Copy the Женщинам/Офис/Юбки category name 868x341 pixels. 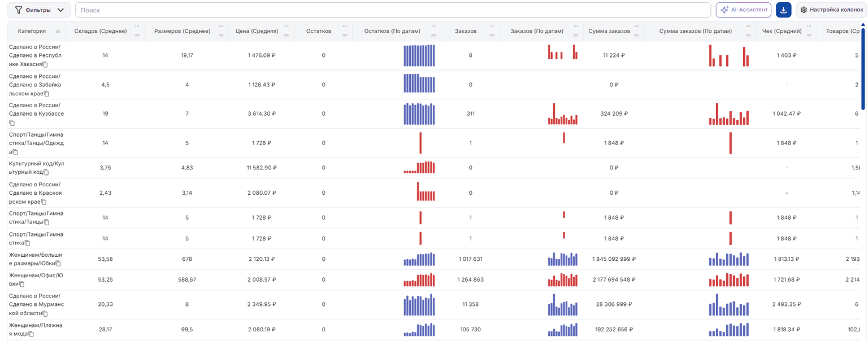pos(23,284)
